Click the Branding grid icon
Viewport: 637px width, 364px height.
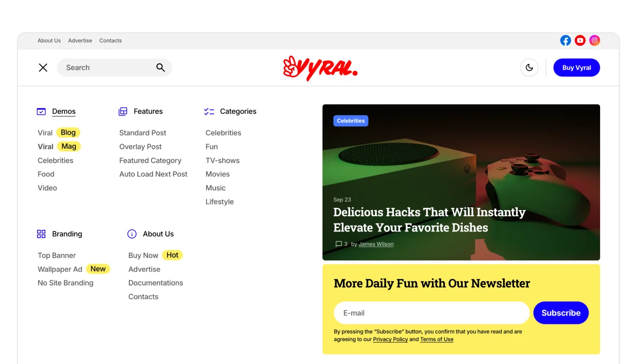coord(41,234)
